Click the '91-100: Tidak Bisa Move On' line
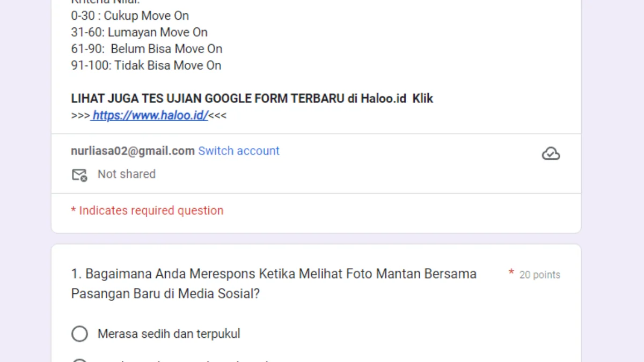This screenshot has height=362, width=644. pos(146,65)
